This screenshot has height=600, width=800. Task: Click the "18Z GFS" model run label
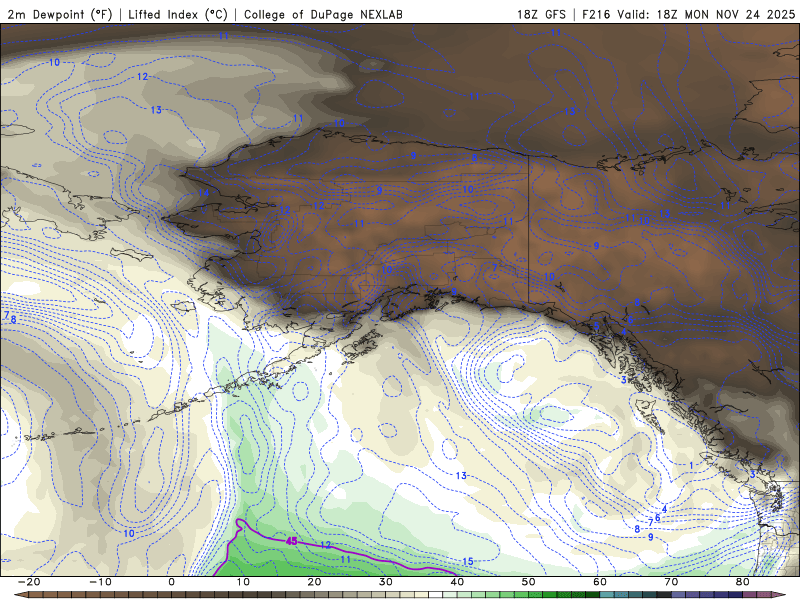tap(541, 14)
